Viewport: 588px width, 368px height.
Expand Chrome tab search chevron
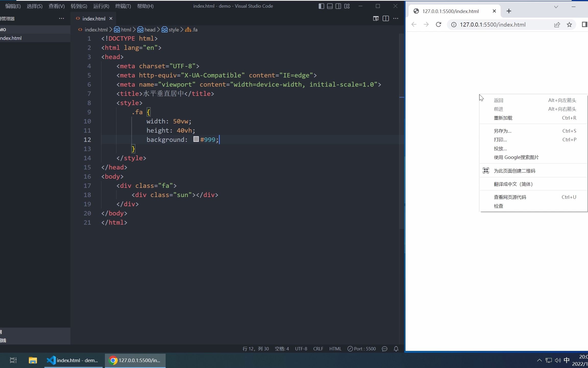coord(556,7)
